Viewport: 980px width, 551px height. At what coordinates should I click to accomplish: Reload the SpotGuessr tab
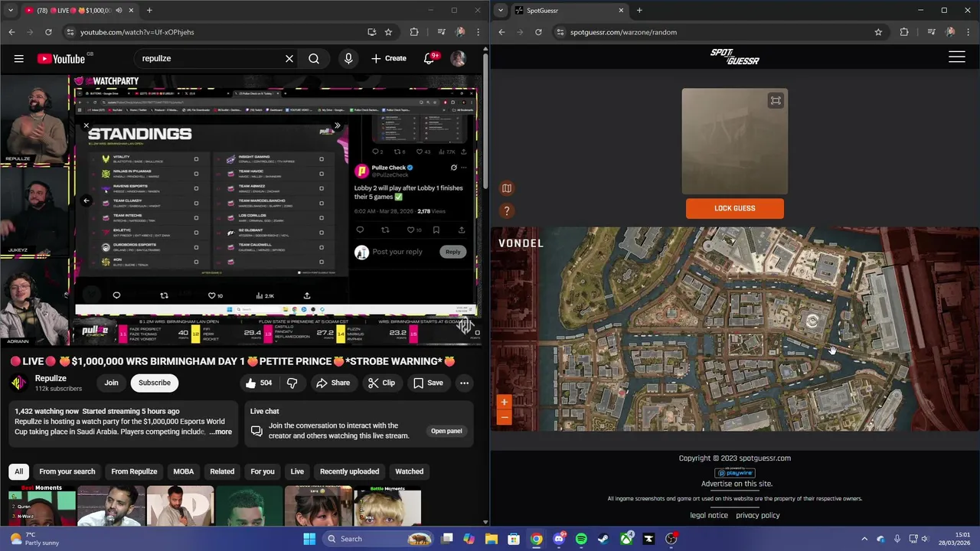click(538, 32)
